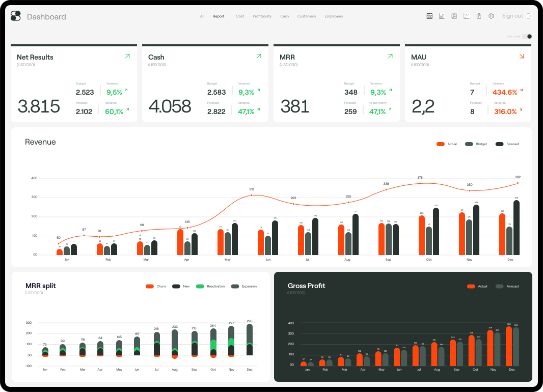Toggle Forecast swatch in Gross Profit legend
The width and height of the screenshot is (543, 392).
[499, 287]
